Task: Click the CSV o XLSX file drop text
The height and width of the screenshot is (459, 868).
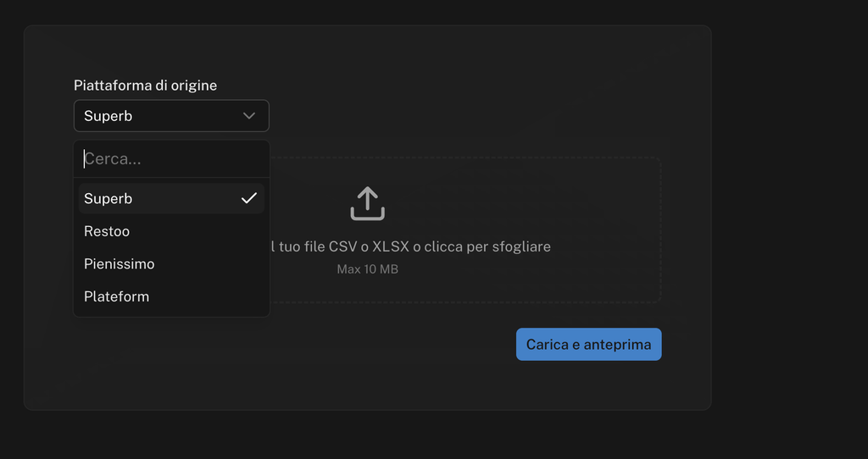Action: click(410, 246)
